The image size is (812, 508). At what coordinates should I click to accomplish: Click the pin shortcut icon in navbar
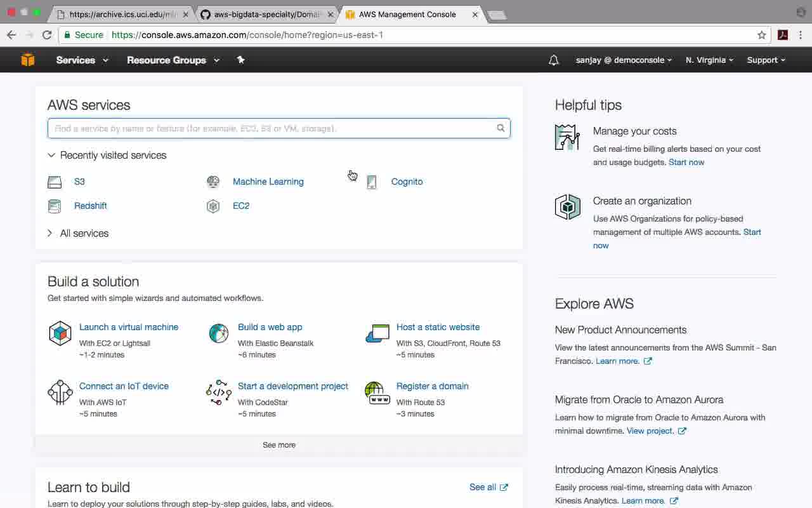point(240,60)
